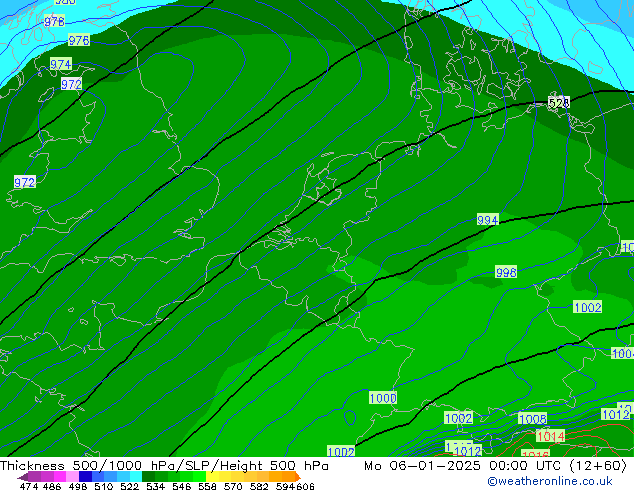Click the legend value 522
634x490 pixels.
pos(129,486)
